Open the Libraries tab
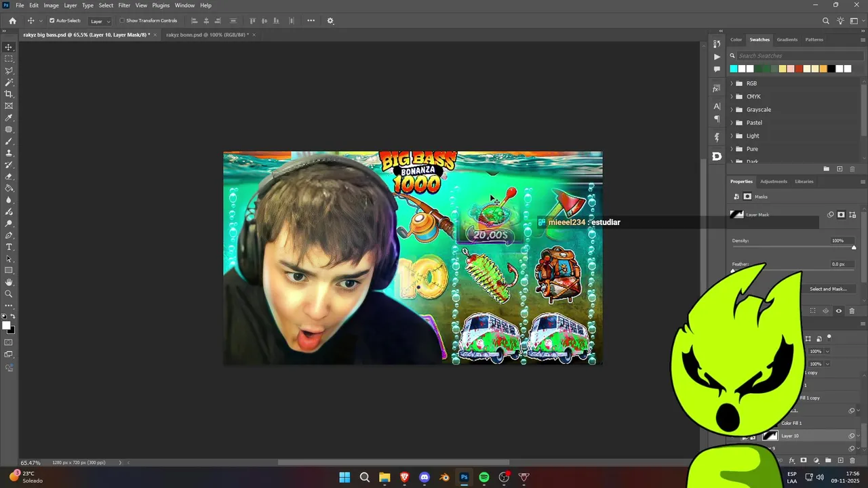 point(804,182)
